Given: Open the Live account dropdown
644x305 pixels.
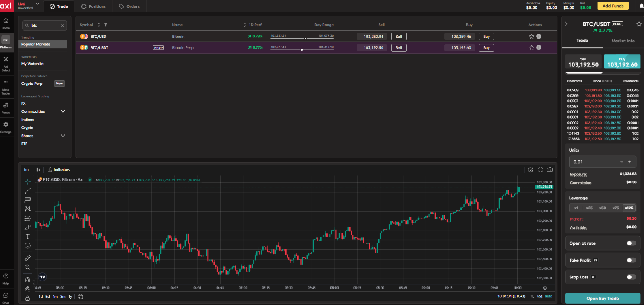Looking at the screenshot, I should pyautogui.click(x=37, y=4).
